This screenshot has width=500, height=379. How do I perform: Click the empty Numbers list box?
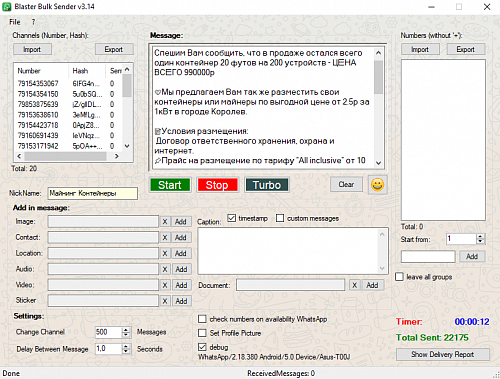point(443,140)
